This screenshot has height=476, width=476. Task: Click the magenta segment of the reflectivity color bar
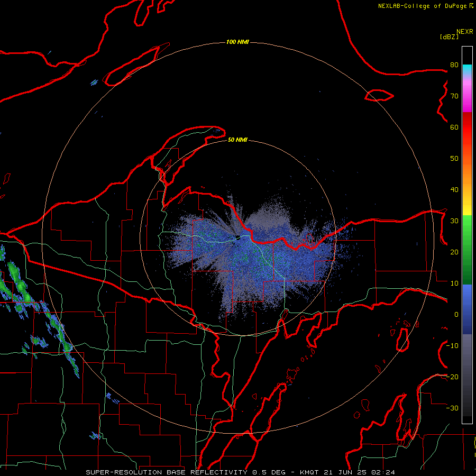click(467, 97)
